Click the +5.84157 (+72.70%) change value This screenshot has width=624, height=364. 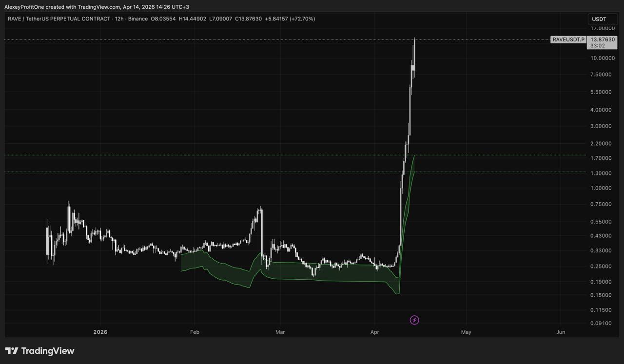pyautogui.click(x=290, y=19)
